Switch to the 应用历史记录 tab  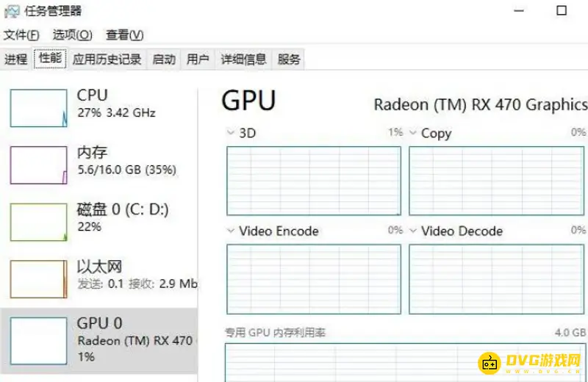coord(107,60)
